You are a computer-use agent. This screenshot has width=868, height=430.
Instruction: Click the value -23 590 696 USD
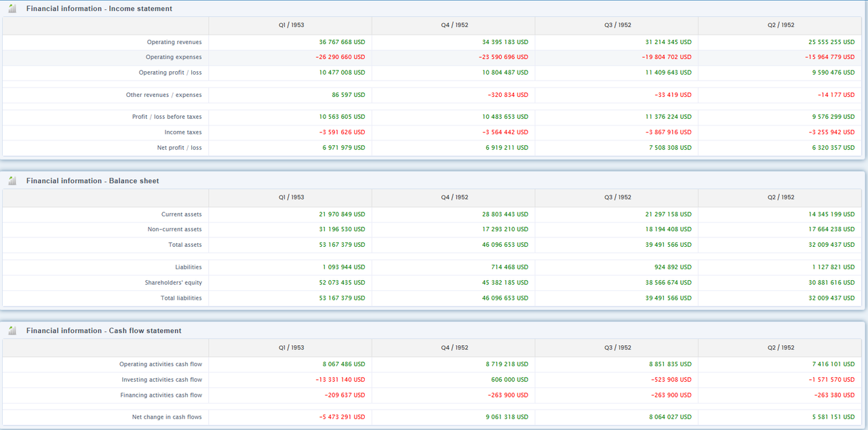point(503,58)
